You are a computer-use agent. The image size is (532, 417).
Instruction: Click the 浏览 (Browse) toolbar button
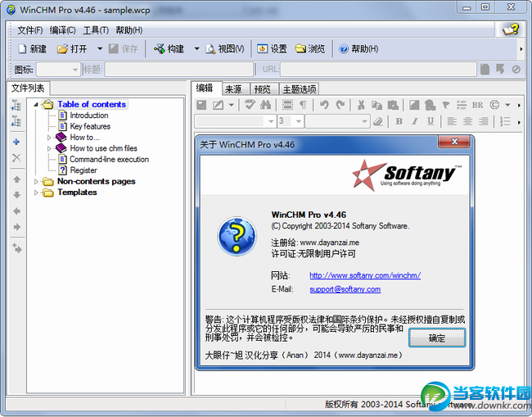click(x=309, y=49)
